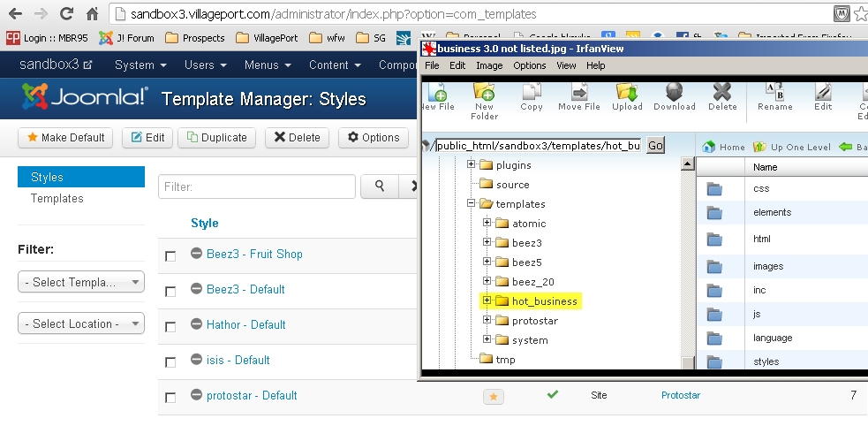Open the J! Forum bookmark
Screen dimensions: 868x426
coord(126,38)
